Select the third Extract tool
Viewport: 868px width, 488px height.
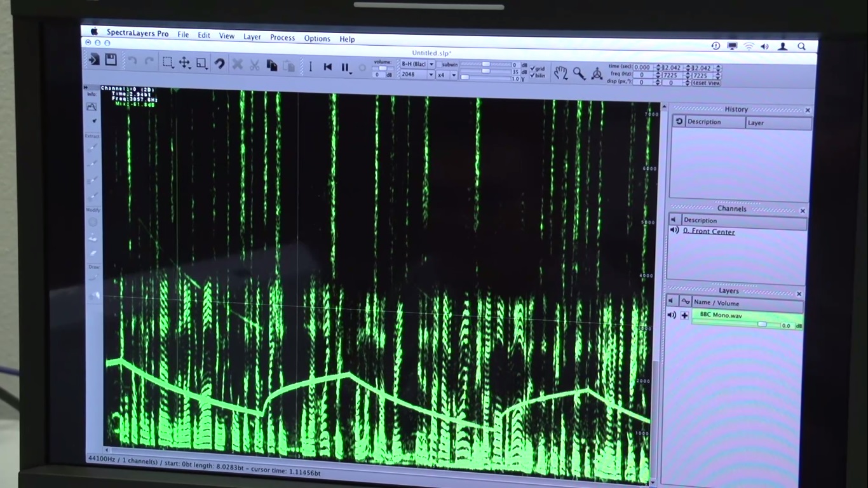pos(93,180)
